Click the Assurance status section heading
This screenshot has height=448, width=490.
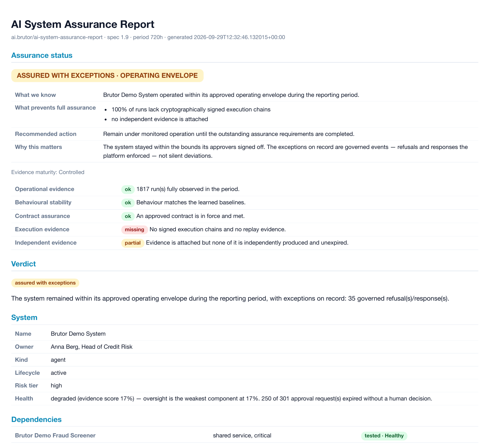click(42, 55)
